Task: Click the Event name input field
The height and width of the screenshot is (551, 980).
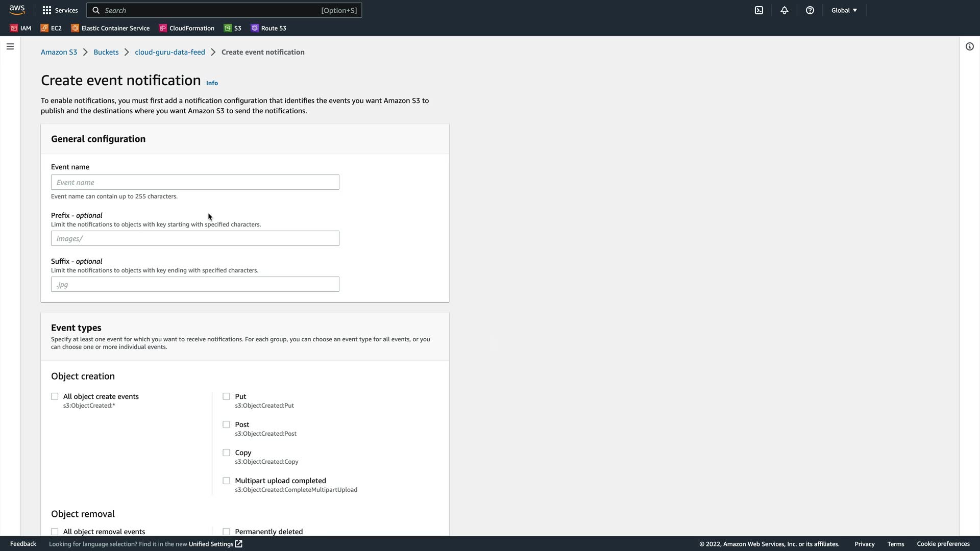Action: point(195,182)
